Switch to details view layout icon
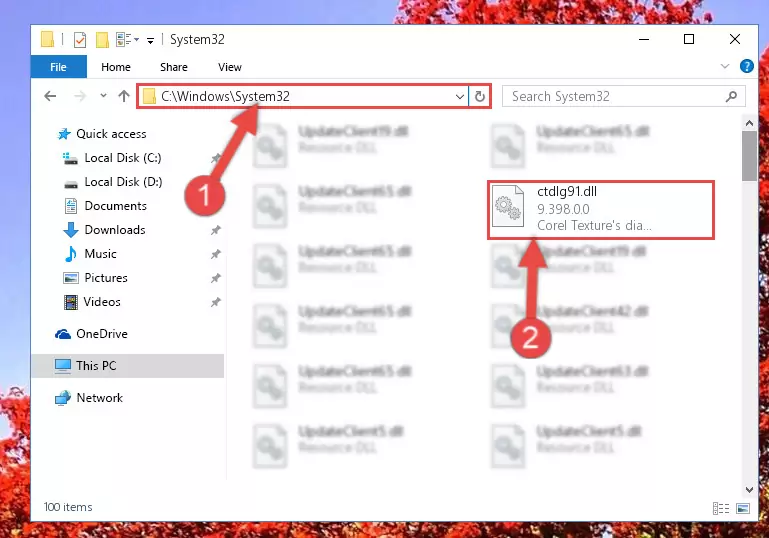Viewport: 769px width, 538px height. (720, 508)
